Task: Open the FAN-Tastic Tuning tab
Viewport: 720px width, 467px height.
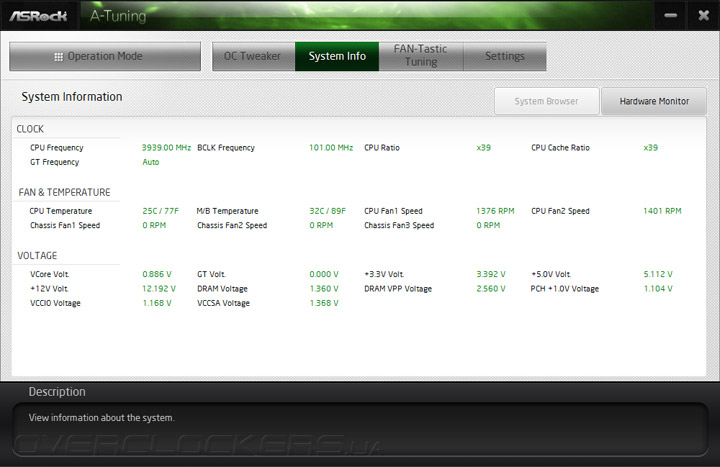Action: coord(421,56)
